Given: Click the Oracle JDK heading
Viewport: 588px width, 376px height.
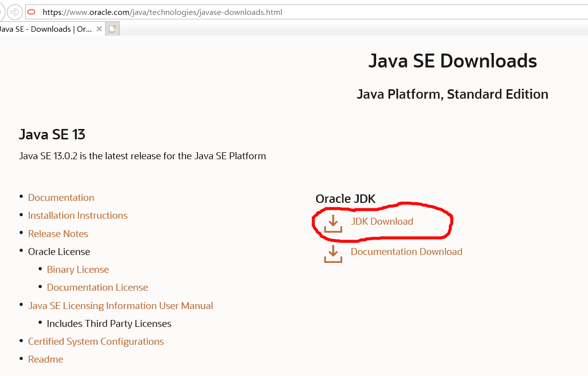Looking at the screenshot, I should tap(345, 199).
